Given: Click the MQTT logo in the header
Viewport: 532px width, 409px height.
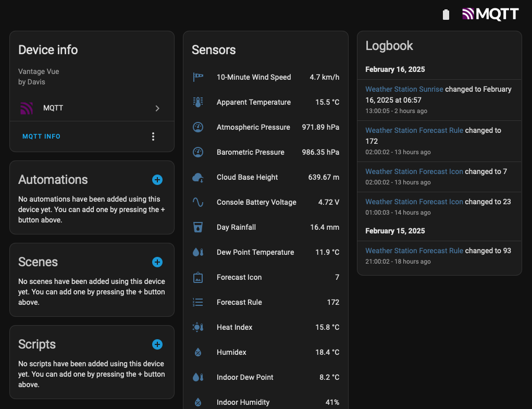Looking at the screenshot, I should tap(490, 14).
